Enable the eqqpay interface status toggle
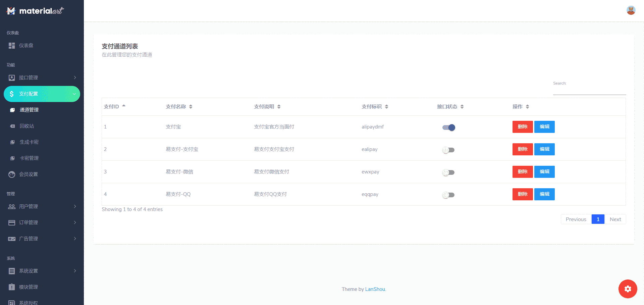Viewport: 644px width, 305px height. [x=448, y=195]
